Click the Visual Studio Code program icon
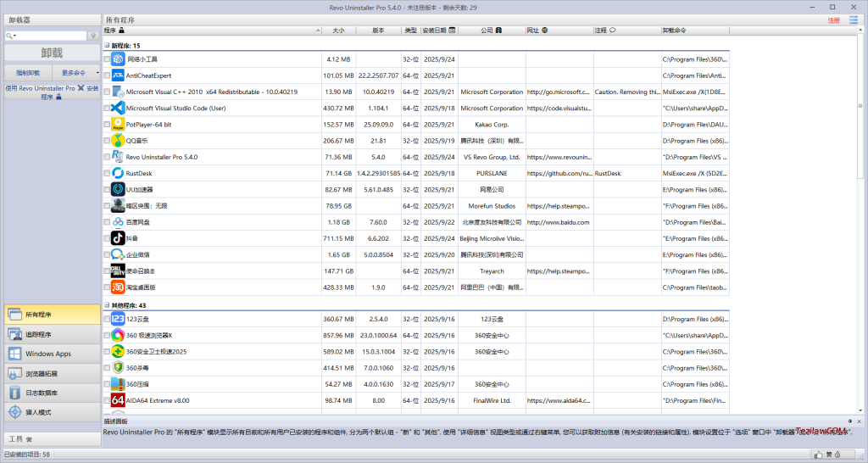Viewport: 868px width, 463px height. tap(118, 108)
